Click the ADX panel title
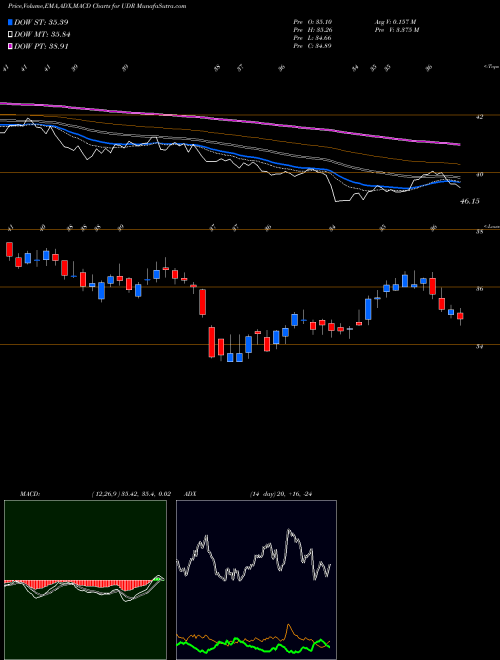500x660 pixels. click(x=191, y=494)
